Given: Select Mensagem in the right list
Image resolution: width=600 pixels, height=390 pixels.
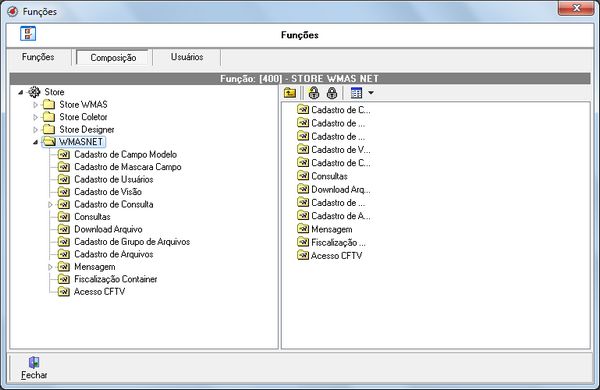Looking at the screenshot, I should tap(332, 229).
